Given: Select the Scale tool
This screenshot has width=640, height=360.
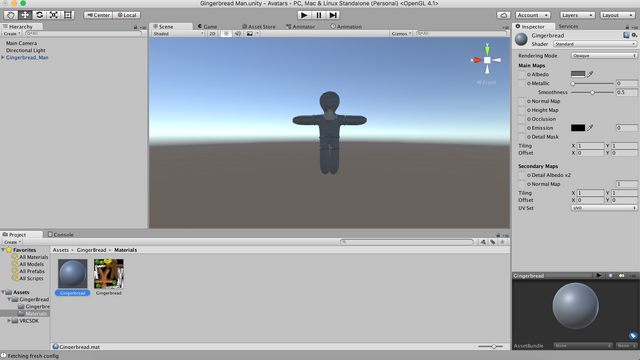Looking at the screenshot, I should point(53,15).
